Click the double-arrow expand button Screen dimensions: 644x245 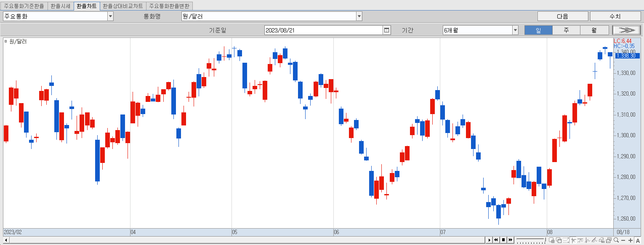click(x=626, y=30)
